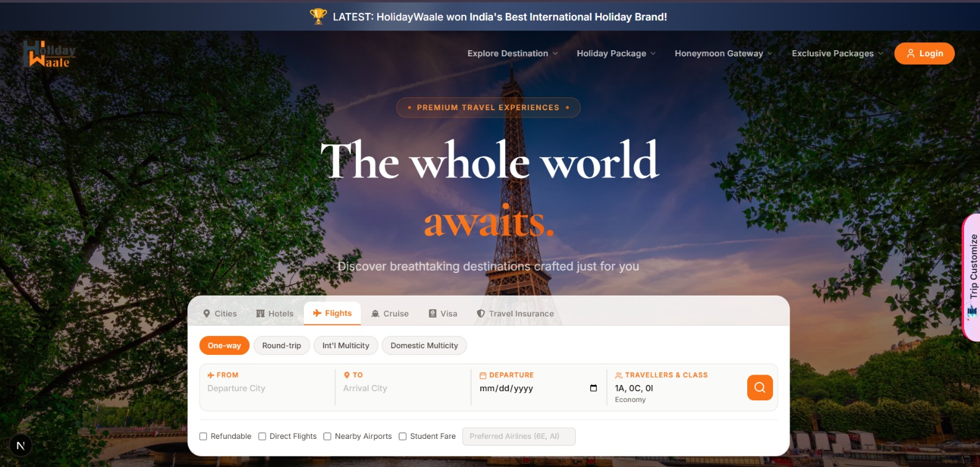Viewport: 980px width, 467px height.
Task: Switch to the Cities tab
Action: [220, 313]
